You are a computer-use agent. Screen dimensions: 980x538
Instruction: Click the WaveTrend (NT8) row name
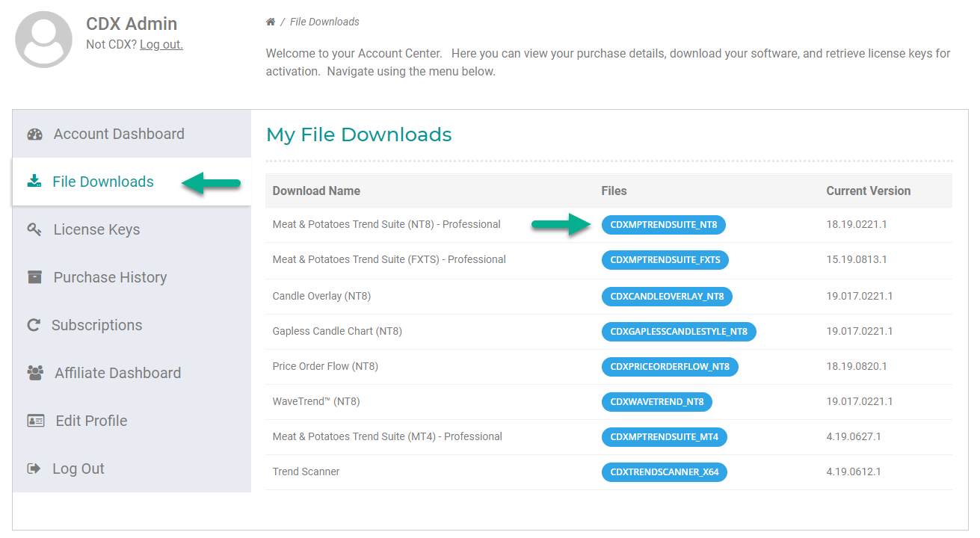click(x=316, y=401)
